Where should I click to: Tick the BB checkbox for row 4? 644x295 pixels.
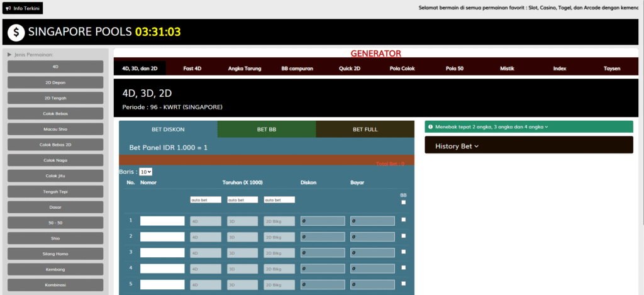coord(403,267)
